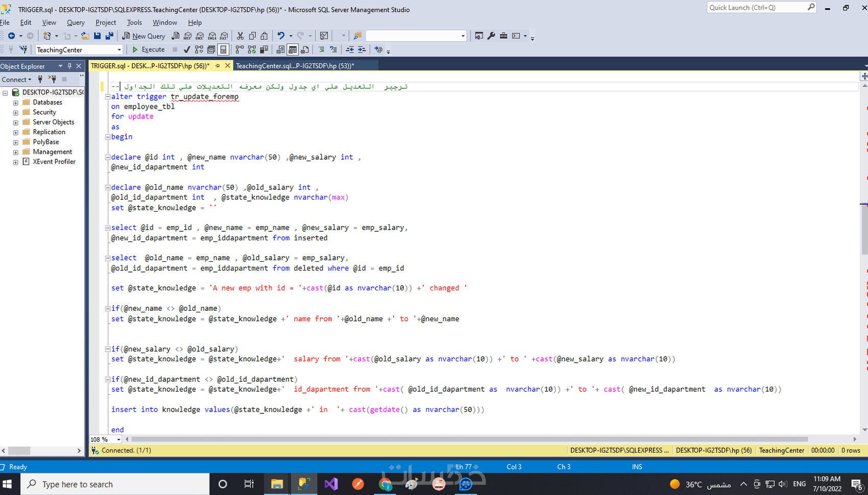This screenshot has width=868, height=495.
Task: Click the Copy icon in toolbar
Action: click(x=252, y=36)
